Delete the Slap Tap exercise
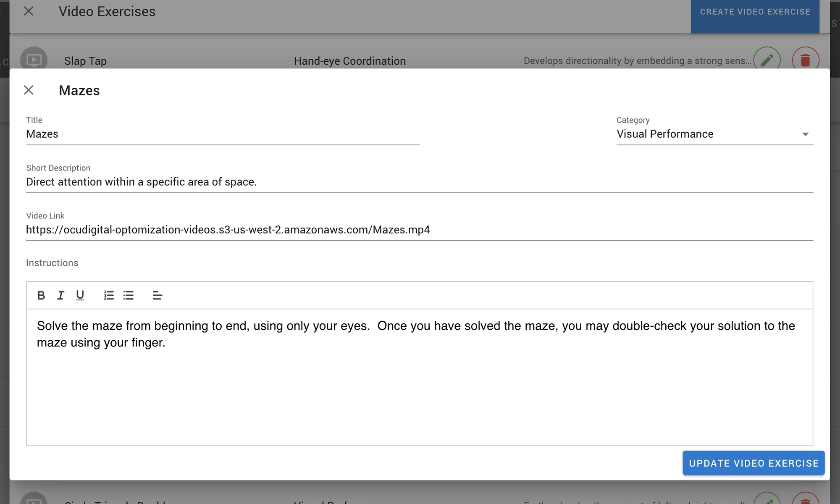The image size is (840, 504). click(805, 60)
